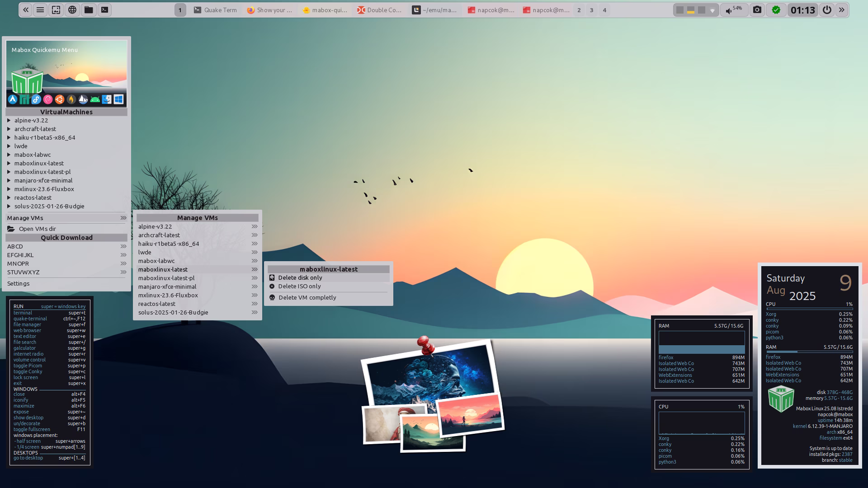Screen dimensions: 868x488
Task: Open Settings in Quickemu menu
Action: (19, 283)
